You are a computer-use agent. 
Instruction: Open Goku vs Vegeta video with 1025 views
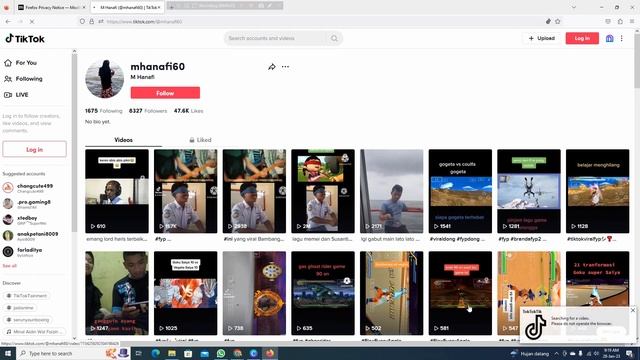pyautogui.click(x=185, y=293)
